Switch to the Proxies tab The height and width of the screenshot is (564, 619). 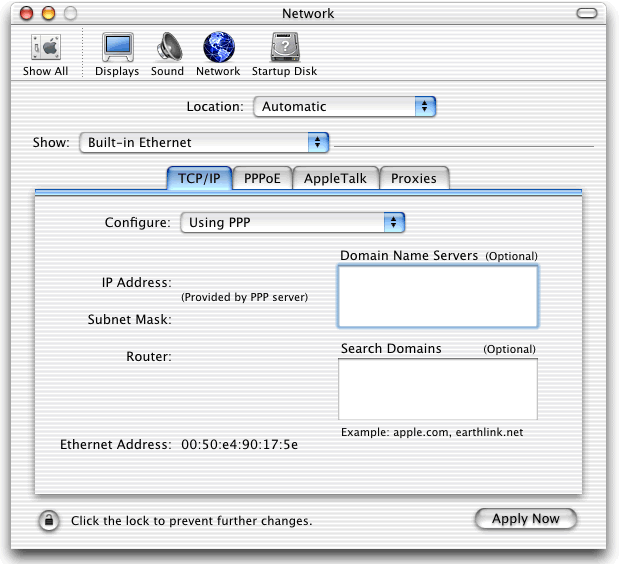[414, 178]
